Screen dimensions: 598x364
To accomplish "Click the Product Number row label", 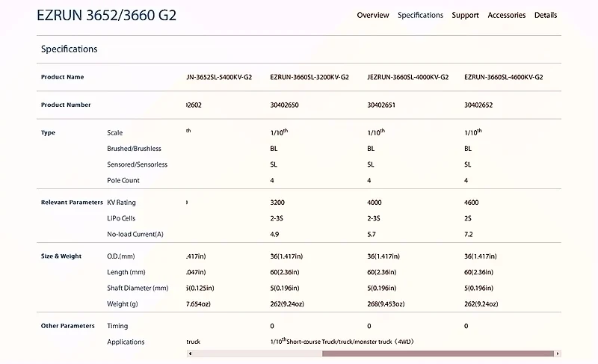I will point(66,105).
